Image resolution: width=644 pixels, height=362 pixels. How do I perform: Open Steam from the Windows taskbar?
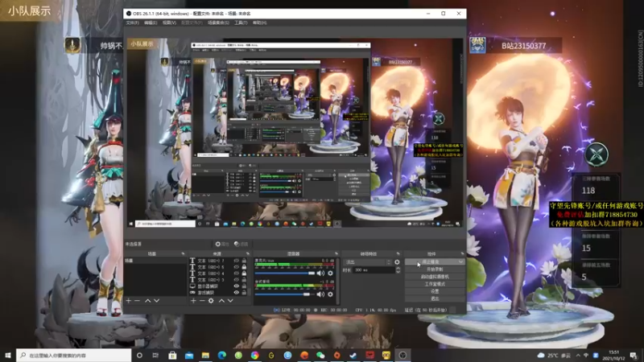coord(353,356)
